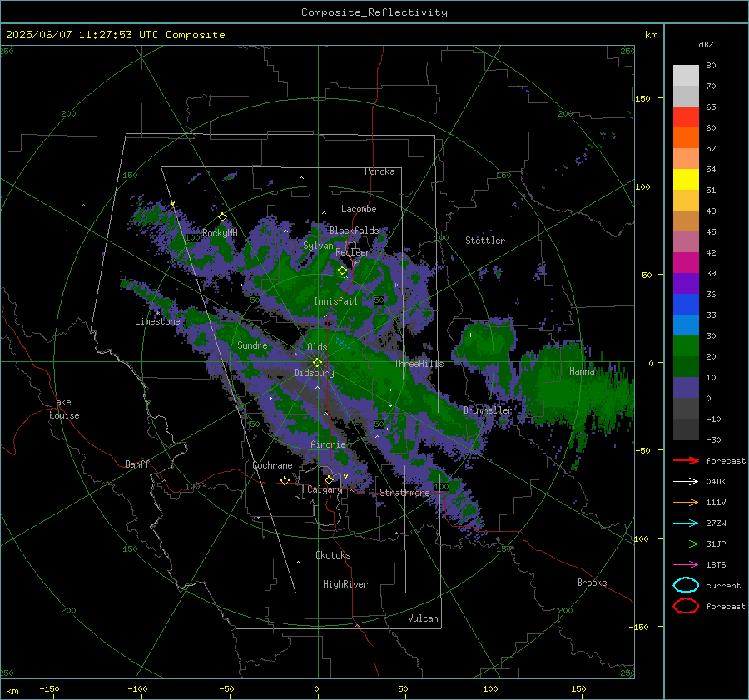Click yellow diamond radar site above Didsbury
Image resolution: width=749 pixels, height=700 pixels.
[317, 363]
